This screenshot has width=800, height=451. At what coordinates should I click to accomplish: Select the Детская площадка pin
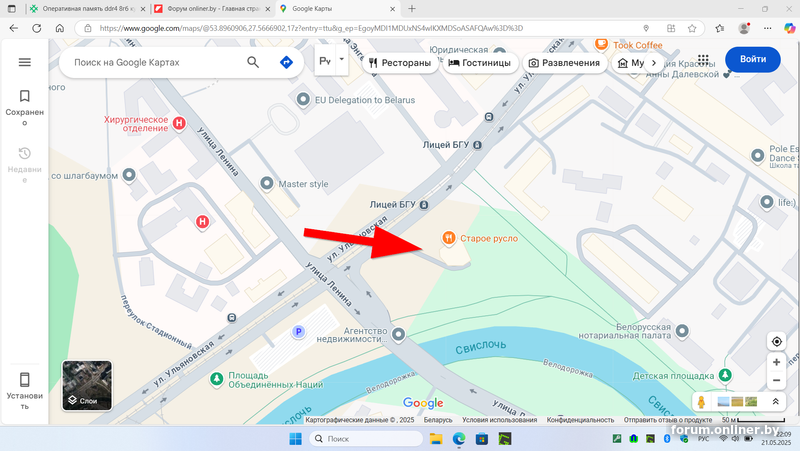pyautogui.click(x=725, y=375)
